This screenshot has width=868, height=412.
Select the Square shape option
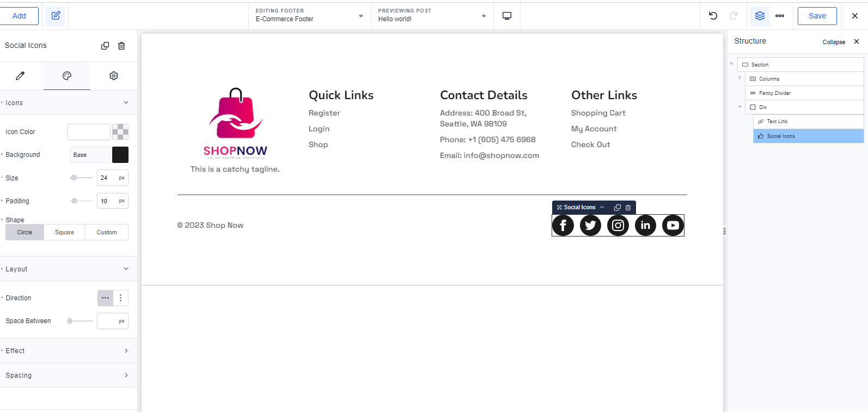(64, 232)
